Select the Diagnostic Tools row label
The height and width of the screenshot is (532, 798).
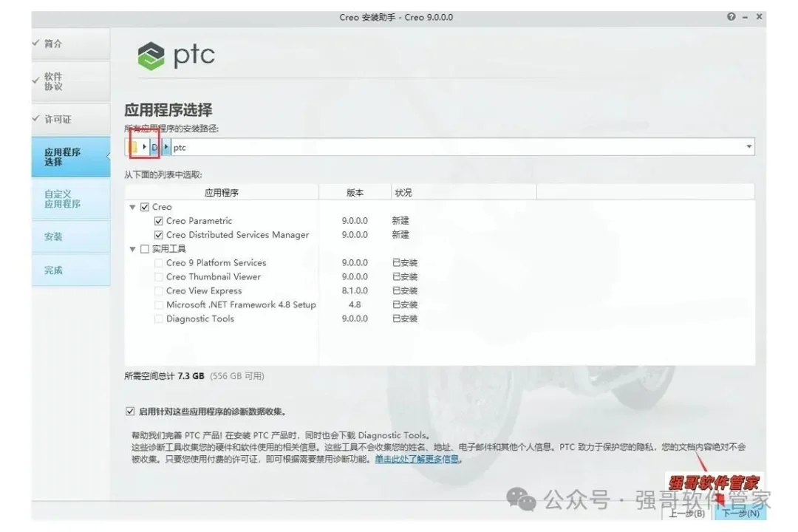(200, 318)
